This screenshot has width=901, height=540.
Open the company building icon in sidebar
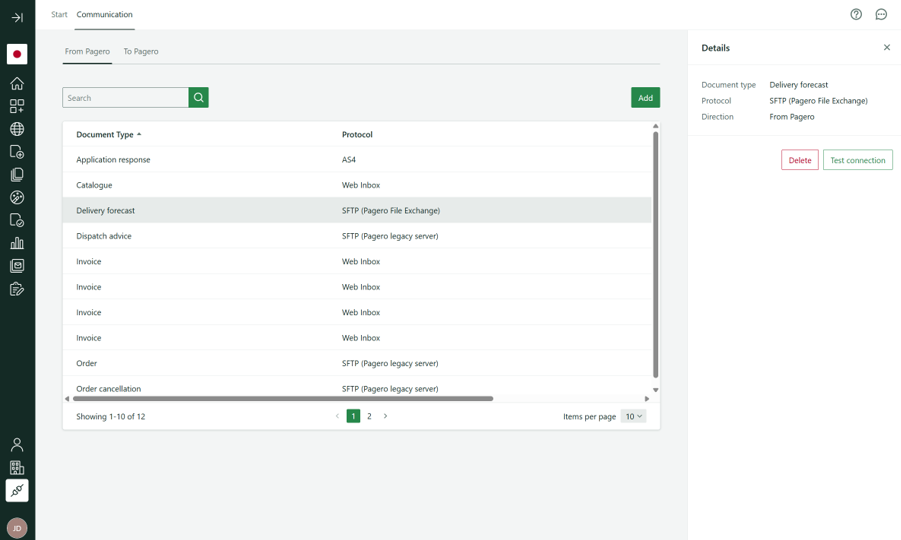pos(17,467)
